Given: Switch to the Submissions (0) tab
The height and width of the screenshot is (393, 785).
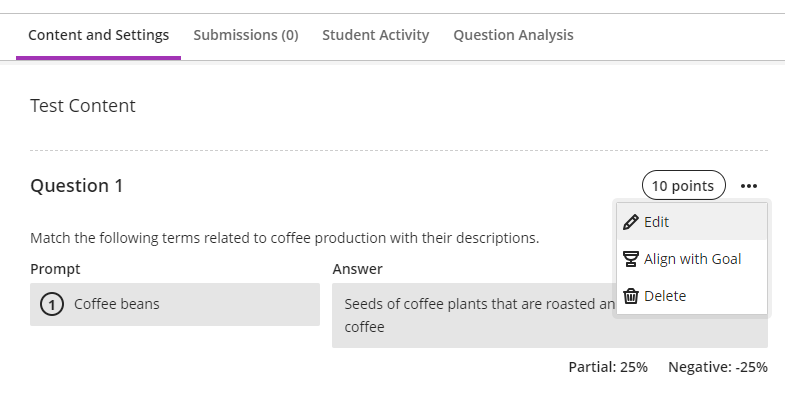Looking at the screenshot, I should pos(246,35).
